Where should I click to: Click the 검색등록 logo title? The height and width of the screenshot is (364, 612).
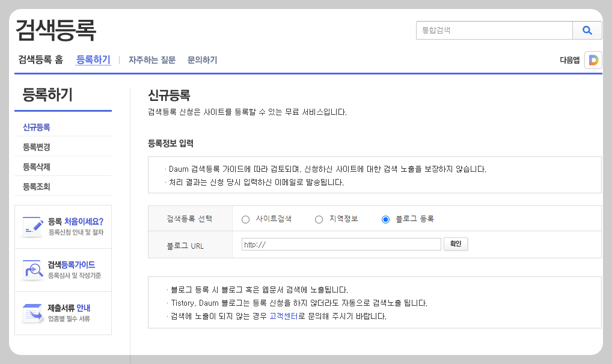coord(56,30)
